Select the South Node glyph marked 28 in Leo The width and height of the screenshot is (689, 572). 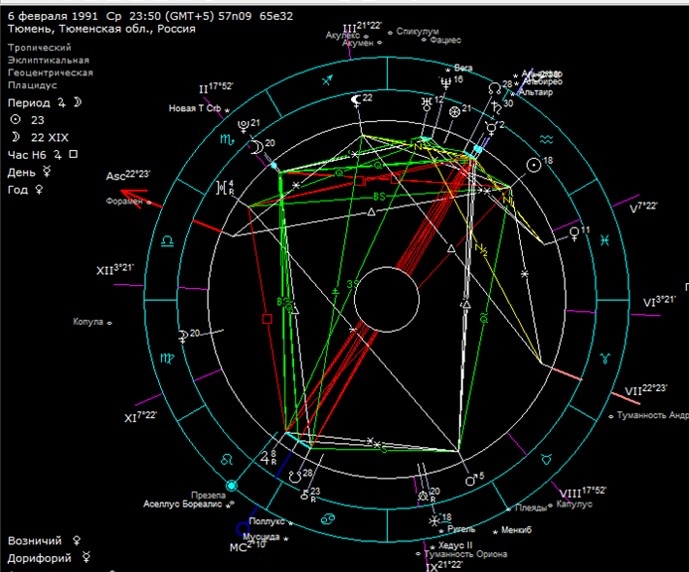point(296,475)
